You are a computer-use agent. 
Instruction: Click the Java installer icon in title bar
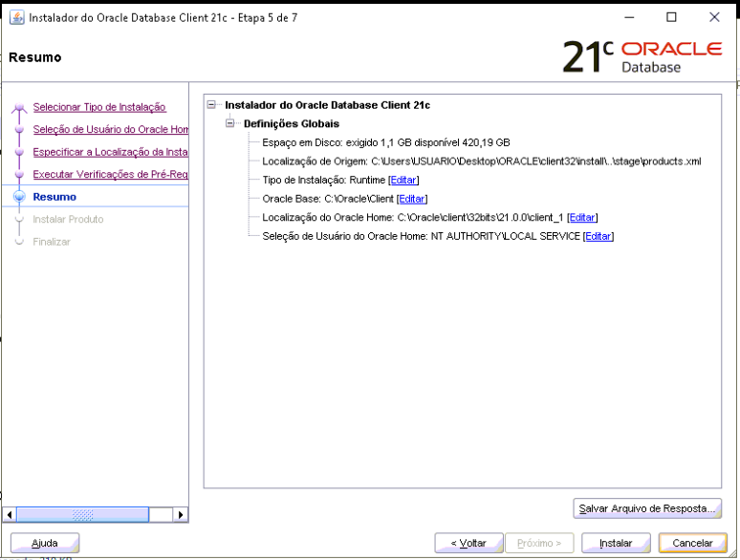click(16, 18)
